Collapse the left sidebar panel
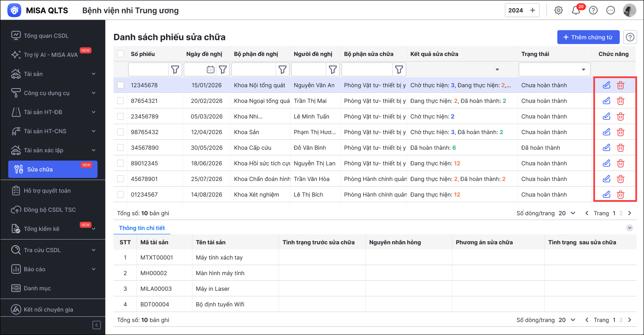 (x=97, y=325)
